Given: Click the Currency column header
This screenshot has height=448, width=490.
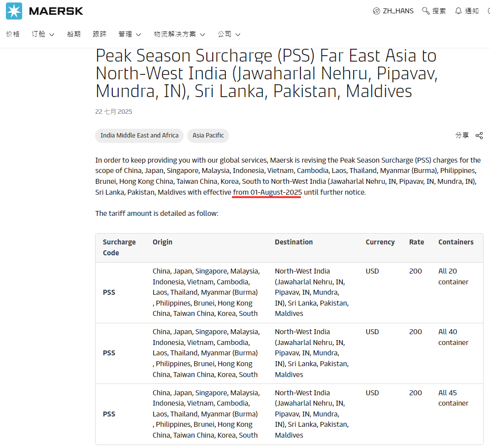Looking at the screenshot, I should tap(380, 242).
